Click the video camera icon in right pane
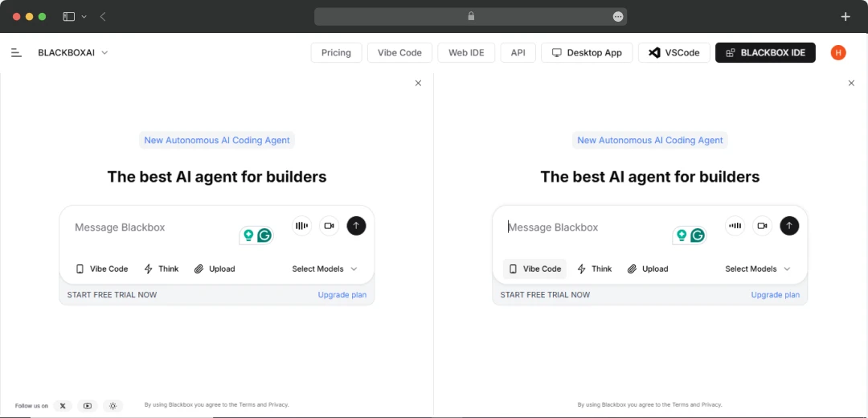868x418 pixels. pyautogui.click(x=762, y=226)
